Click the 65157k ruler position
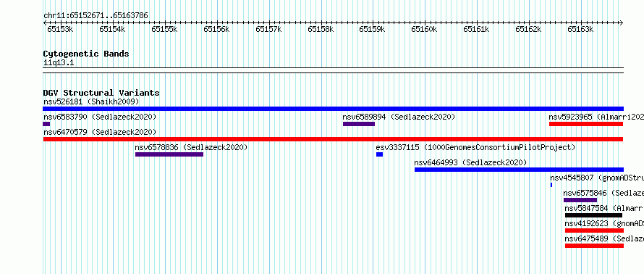 point(268,29)
